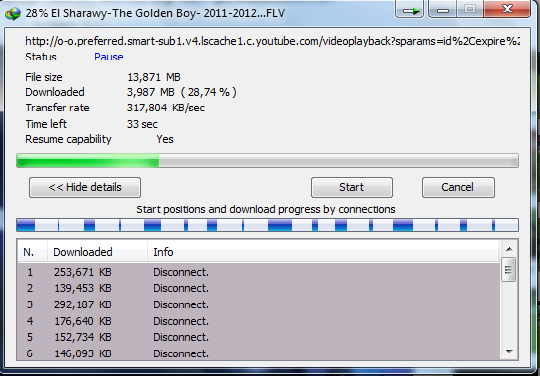540x376 pixels.
Task: Click the blue connections progress strip
Action: coord(267,225)
